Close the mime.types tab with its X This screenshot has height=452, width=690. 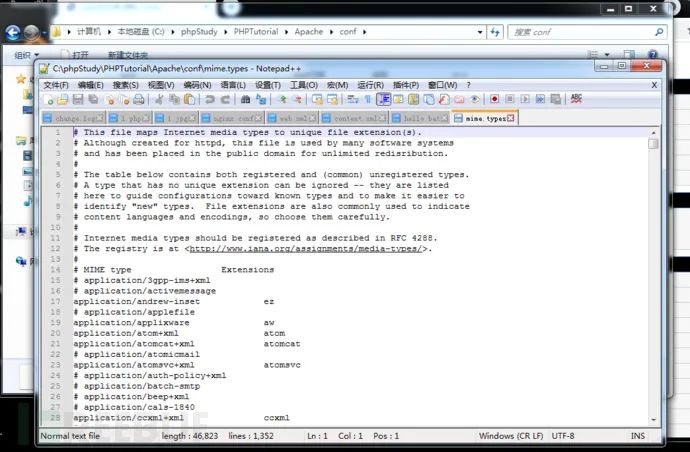tap(510, 118)
